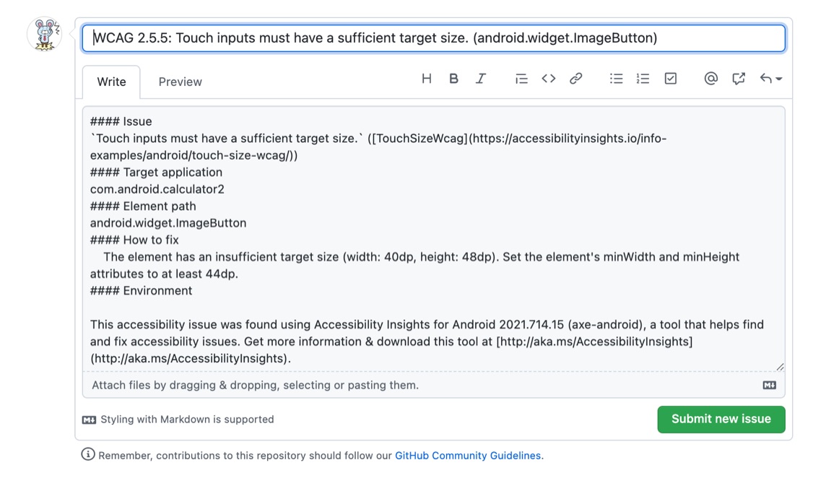813x504 pixels.
Task: Switch to the Preview tab
Action: 180,82
